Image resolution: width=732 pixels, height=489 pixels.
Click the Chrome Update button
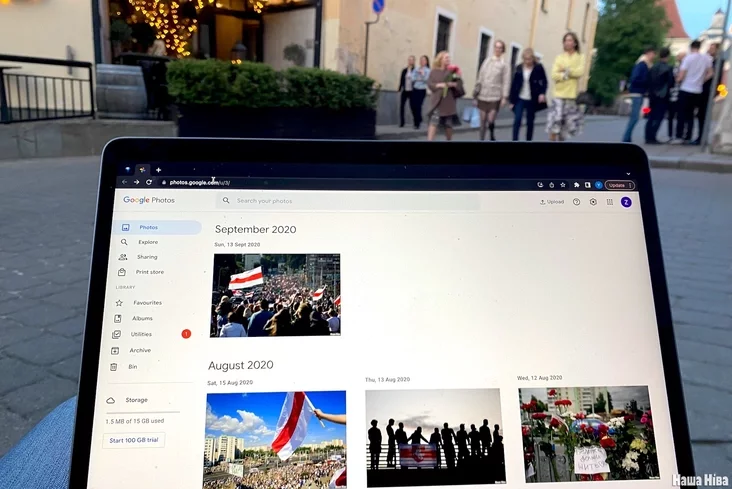tap(619, 185)
